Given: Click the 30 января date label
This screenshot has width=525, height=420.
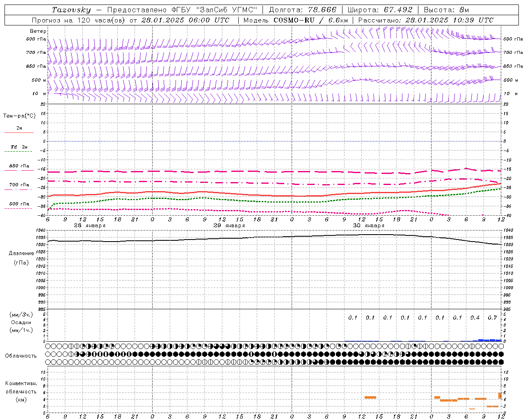Looking at the screenshot, I should point(368,226).
